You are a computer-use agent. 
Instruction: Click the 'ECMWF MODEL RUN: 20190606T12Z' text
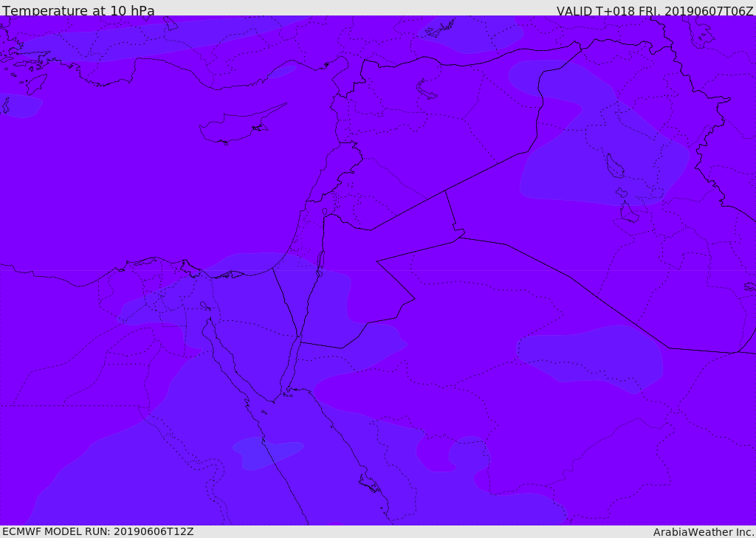tap(98, 531)
